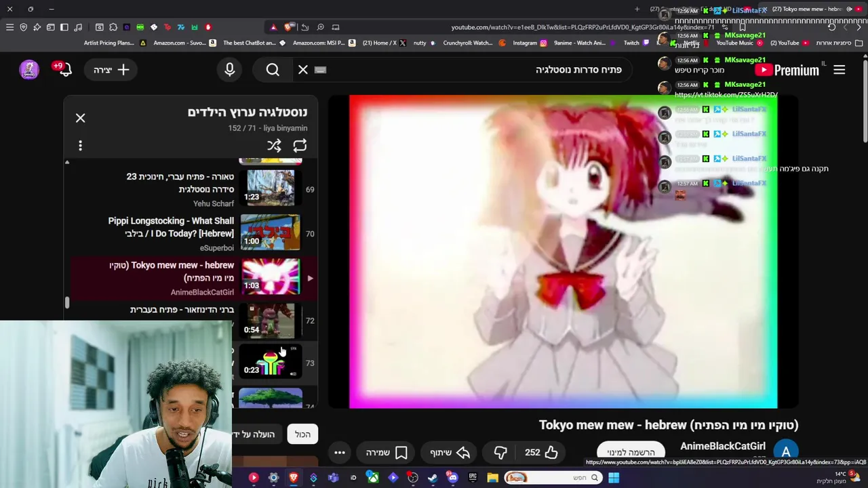The height and width of the screenshot is (488, 868).
Task: Open the browser shield icon
Action: pyautogui.click(x=23, y=27)
